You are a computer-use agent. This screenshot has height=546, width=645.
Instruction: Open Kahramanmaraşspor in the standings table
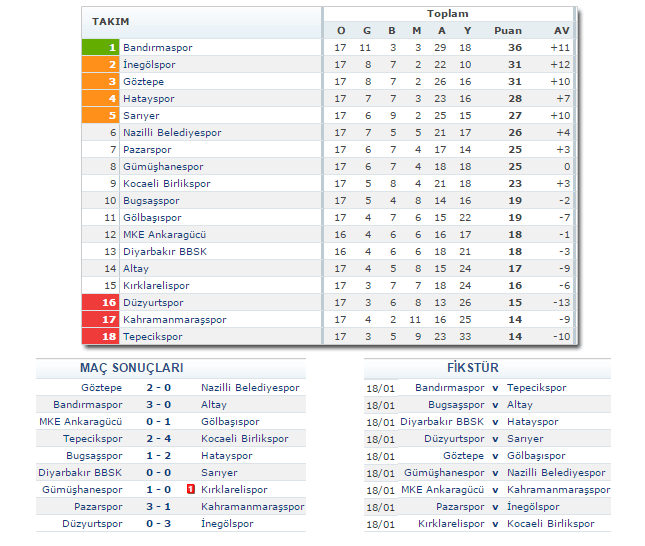tap(174, 319)
